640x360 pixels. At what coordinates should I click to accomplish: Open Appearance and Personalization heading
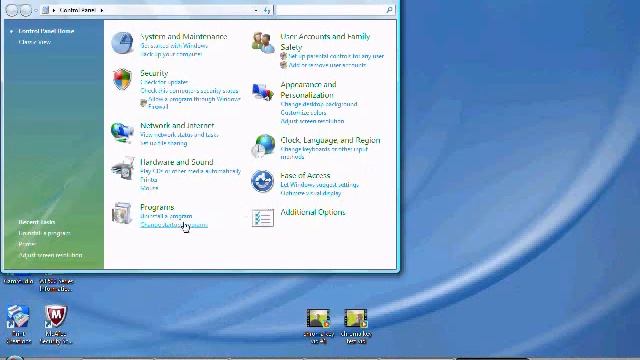[x=308, y=90]
